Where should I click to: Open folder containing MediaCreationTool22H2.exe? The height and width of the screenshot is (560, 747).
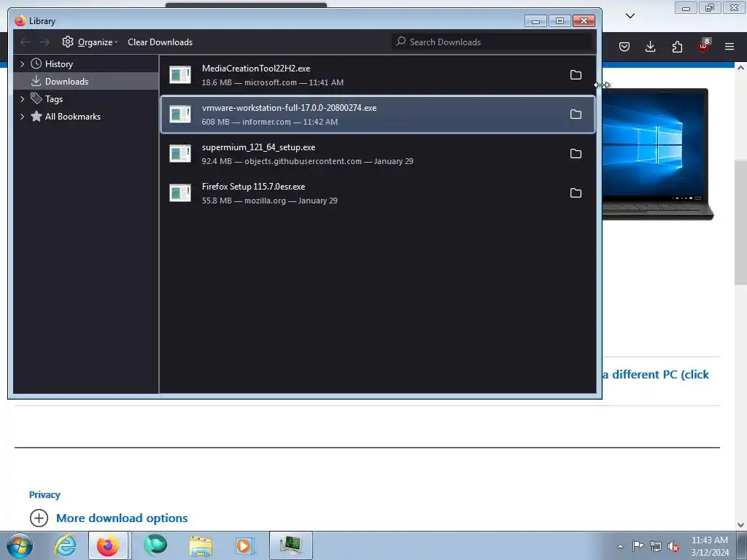click(x=576, y=75)
